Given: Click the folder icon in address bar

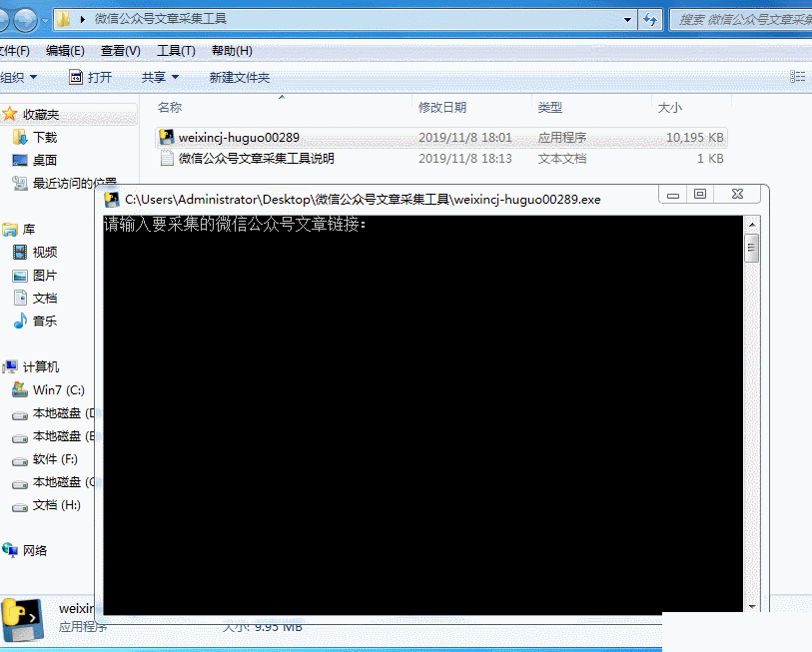Looking at the screenshot, I should point(64,20).
